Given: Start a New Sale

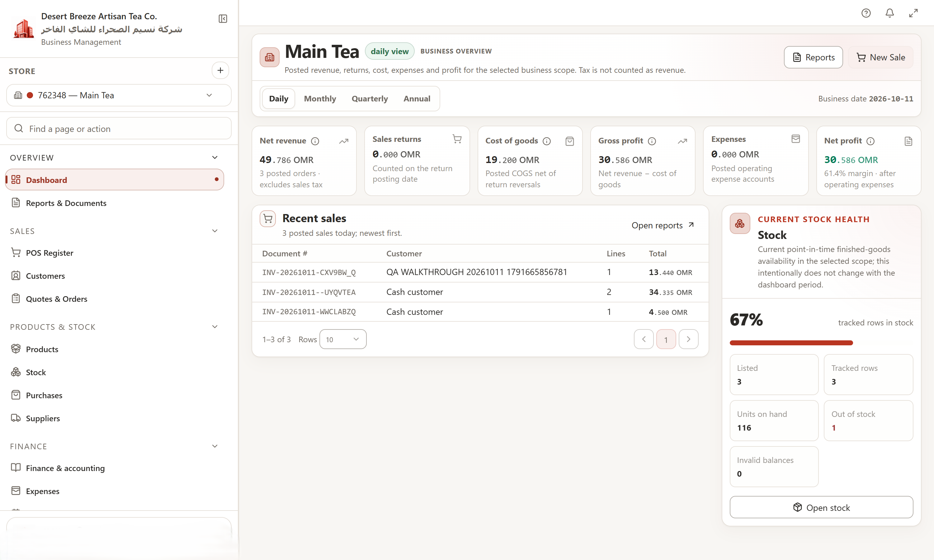Looking at the screenshot, I should (881, 57).
